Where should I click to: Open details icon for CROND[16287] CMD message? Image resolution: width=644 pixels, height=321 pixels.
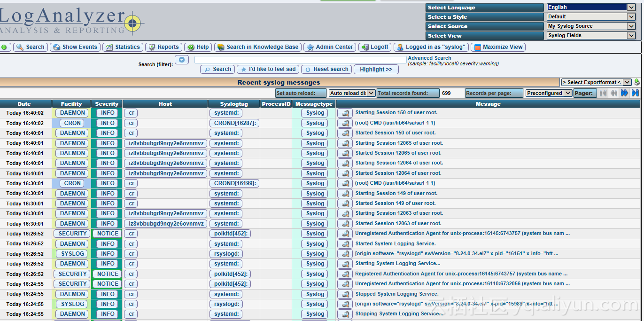click(x=345, y=123)
